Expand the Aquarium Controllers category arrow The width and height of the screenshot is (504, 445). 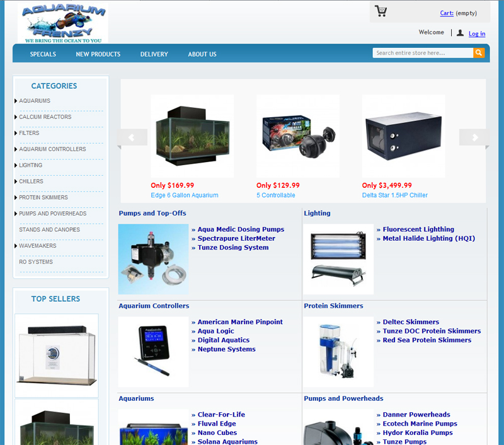point(16,149)
